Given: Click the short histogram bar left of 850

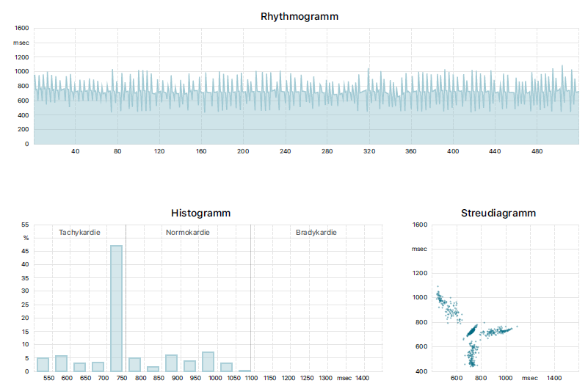Looking at the screenshot, I should (153, 368).
